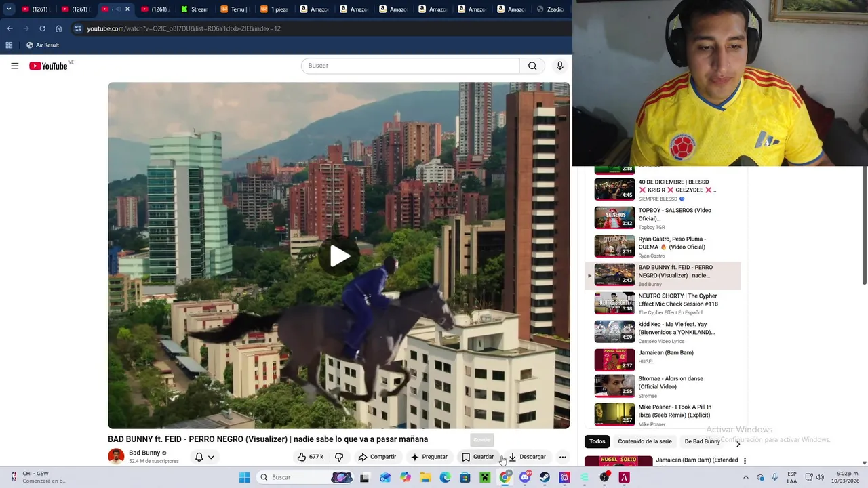This screenshot has width=868, height=488.
Task: Open Microsoft Edge from the taskbar
Action: (445, 477)
